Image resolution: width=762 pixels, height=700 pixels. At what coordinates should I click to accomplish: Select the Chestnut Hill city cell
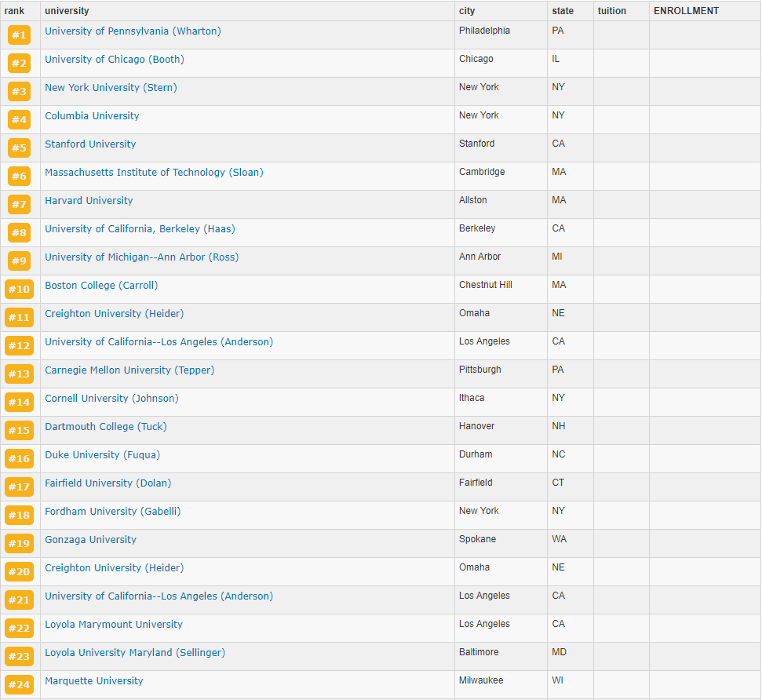click(485, 285)
